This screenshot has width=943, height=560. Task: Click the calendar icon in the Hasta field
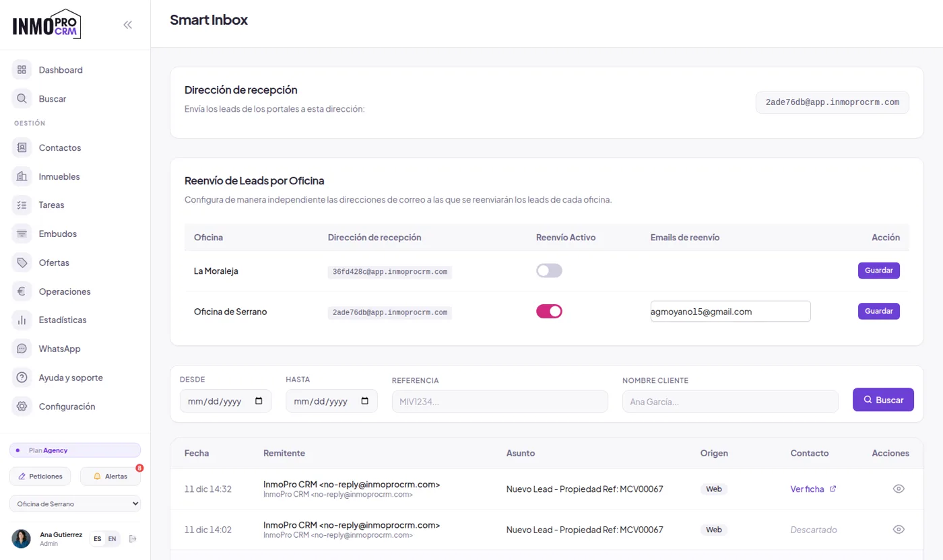(x=365, y=401)
